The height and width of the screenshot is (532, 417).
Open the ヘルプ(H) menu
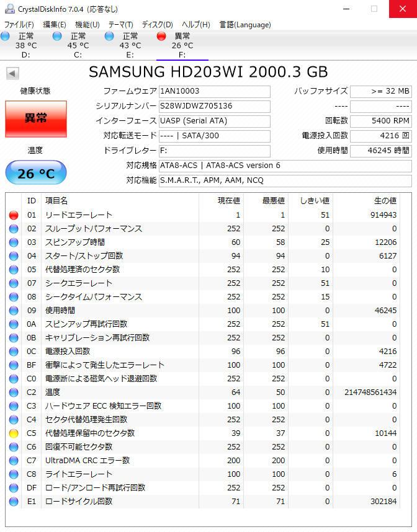pyautogui.click(x=196, y=25)
